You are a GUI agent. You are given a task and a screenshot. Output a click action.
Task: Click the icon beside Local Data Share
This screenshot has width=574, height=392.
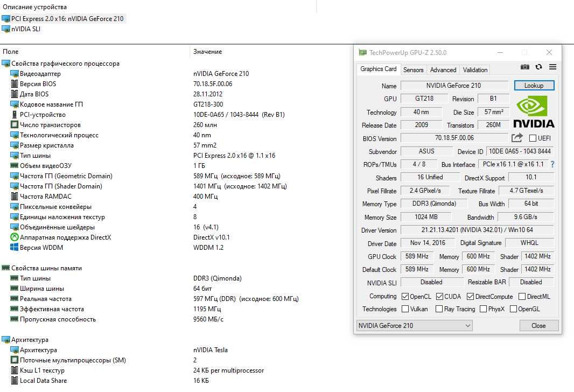15,381
